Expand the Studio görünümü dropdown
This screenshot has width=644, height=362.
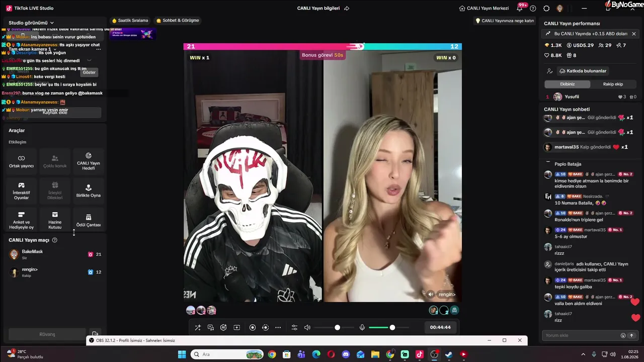(31, 23)
